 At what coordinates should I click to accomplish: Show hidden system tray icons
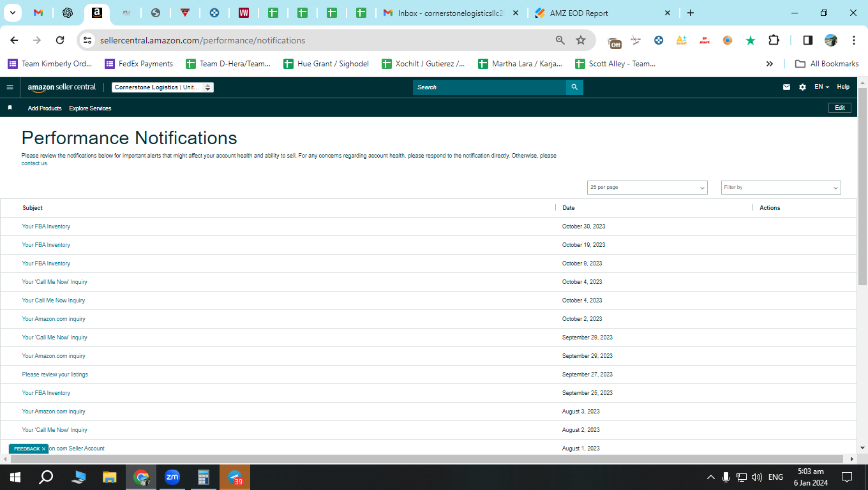pyautogui.click(x=710, y=477)
